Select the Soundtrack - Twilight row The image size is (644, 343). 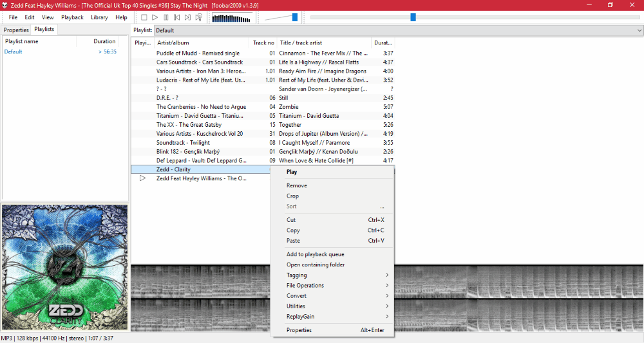tap(263, 143)
